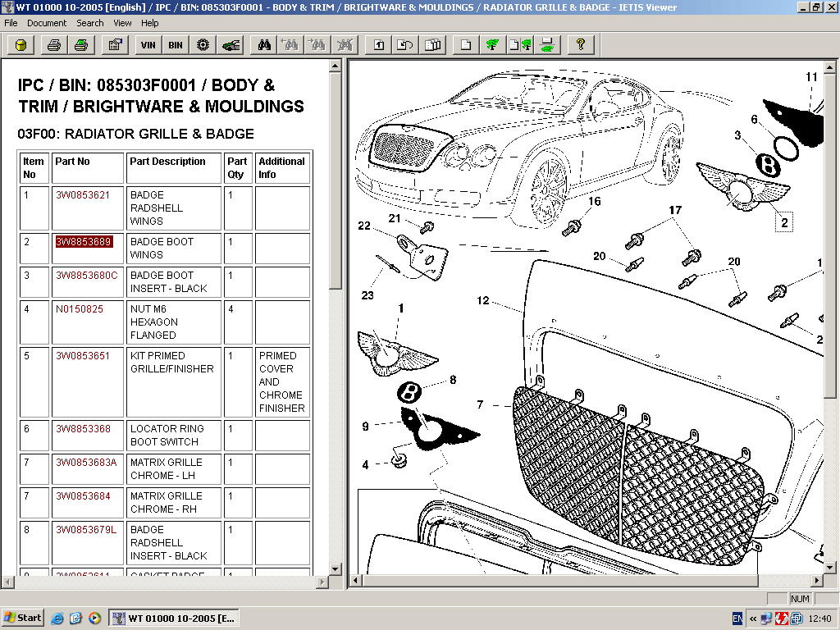Screen dimensions: 840x630
Task: Click callout number 17 in the diagram
Action: [675, 210]
